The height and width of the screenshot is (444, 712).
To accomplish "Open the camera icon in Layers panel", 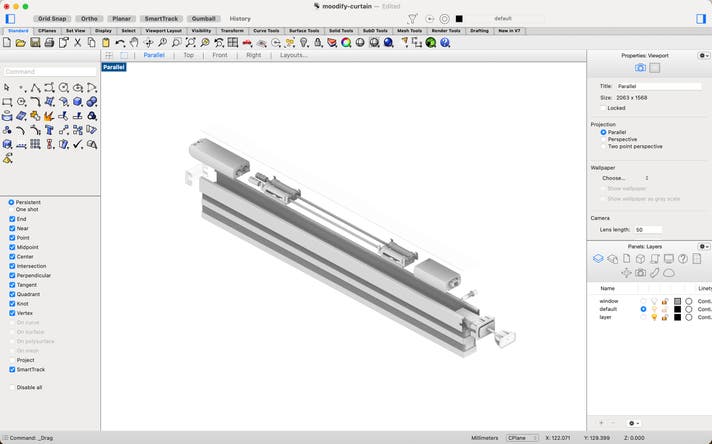I will tap(640, 273).
